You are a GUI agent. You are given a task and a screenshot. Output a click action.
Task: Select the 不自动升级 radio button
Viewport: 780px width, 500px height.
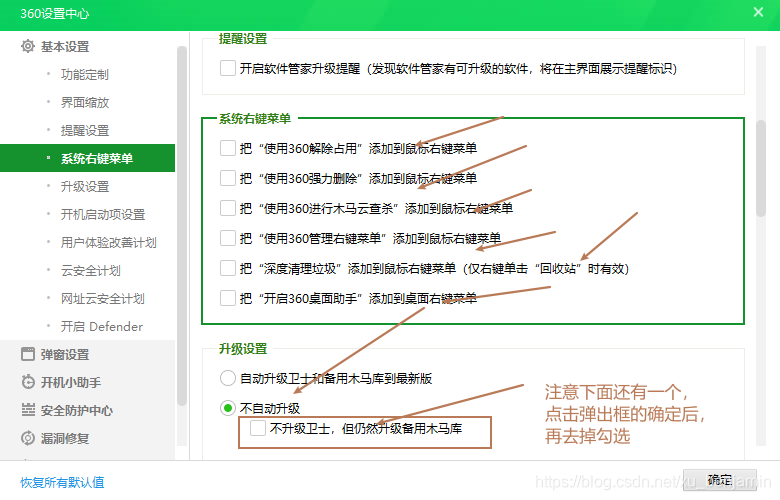[228, 408]
